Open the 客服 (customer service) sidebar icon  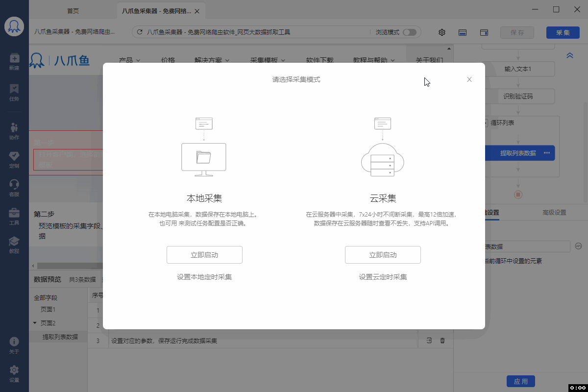click(14, 188)
